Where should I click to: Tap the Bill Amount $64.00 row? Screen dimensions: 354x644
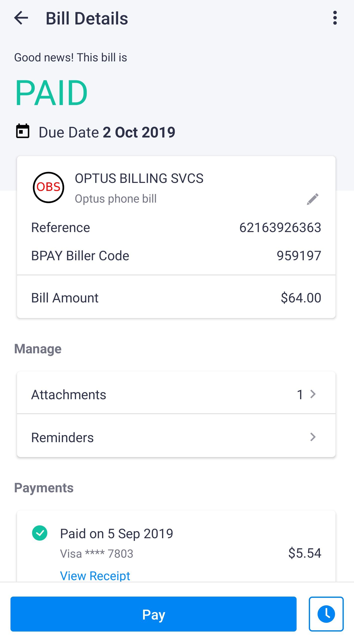176,297
